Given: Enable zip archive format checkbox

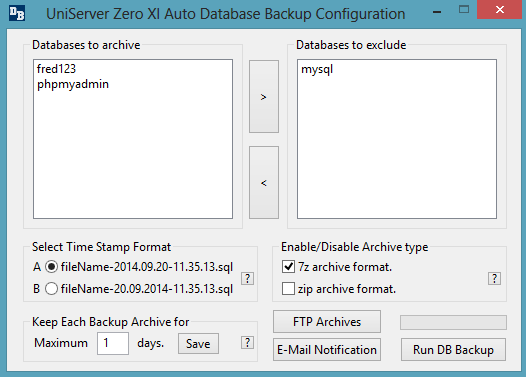Looking at the screenshot, I should 288,288.
